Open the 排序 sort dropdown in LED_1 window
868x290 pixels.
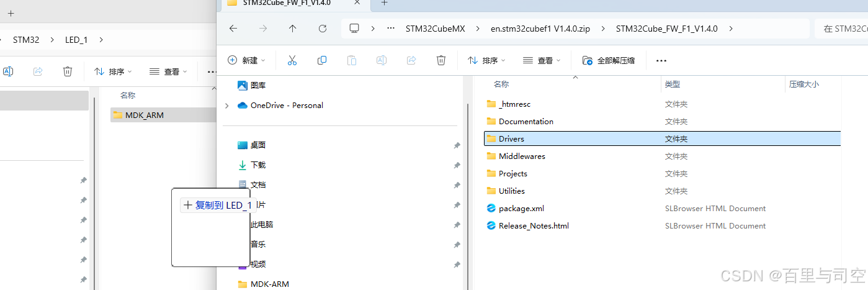tap(113, 71)
